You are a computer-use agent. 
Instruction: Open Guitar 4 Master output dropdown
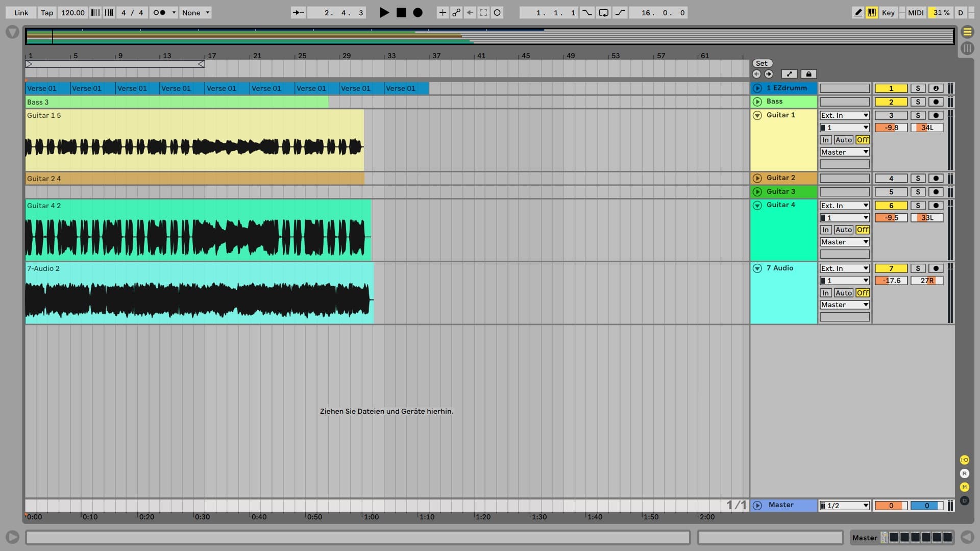click(x=845, y=242)
